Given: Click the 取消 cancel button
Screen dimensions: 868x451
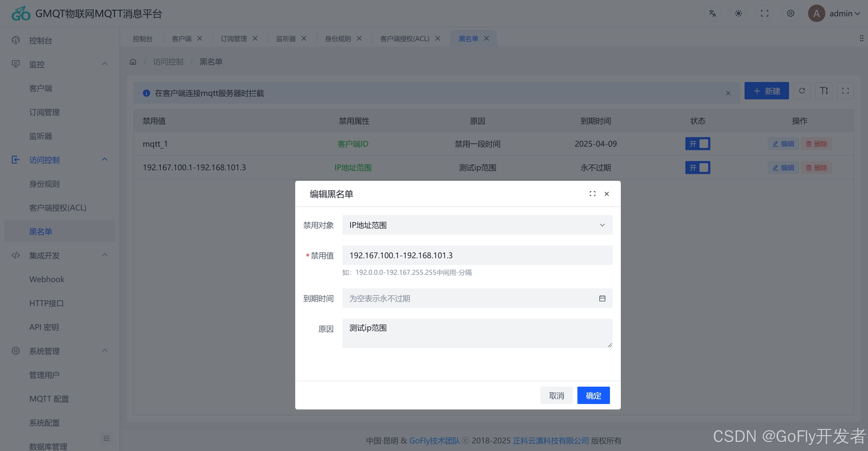Looking at the screenshot, I should coord(556,395).
